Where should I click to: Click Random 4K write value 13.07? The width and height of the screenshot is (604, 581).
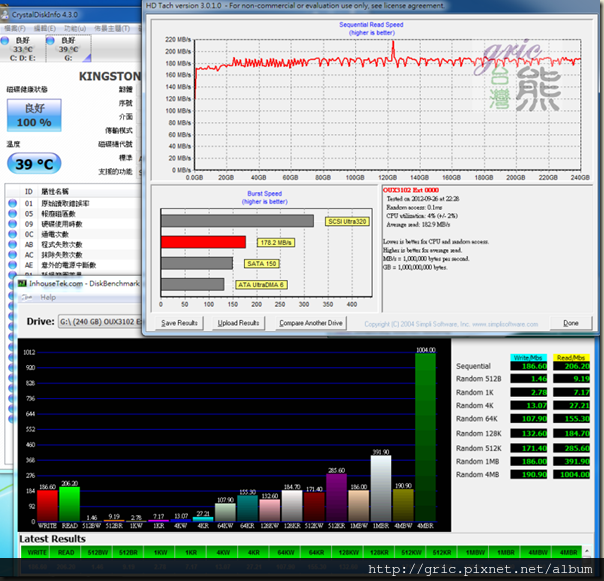528,405
